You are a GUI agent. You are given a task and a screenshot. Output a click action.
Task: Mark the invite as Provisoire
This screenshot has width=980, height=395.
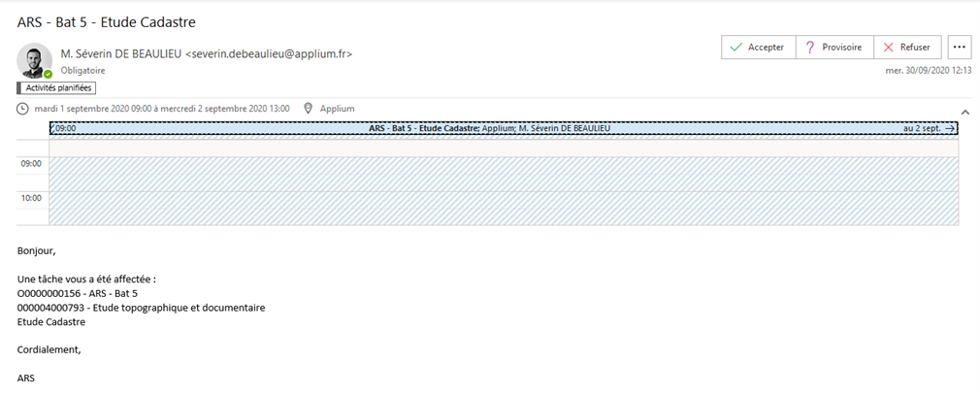pyautogui.click(x=841, y=48)
